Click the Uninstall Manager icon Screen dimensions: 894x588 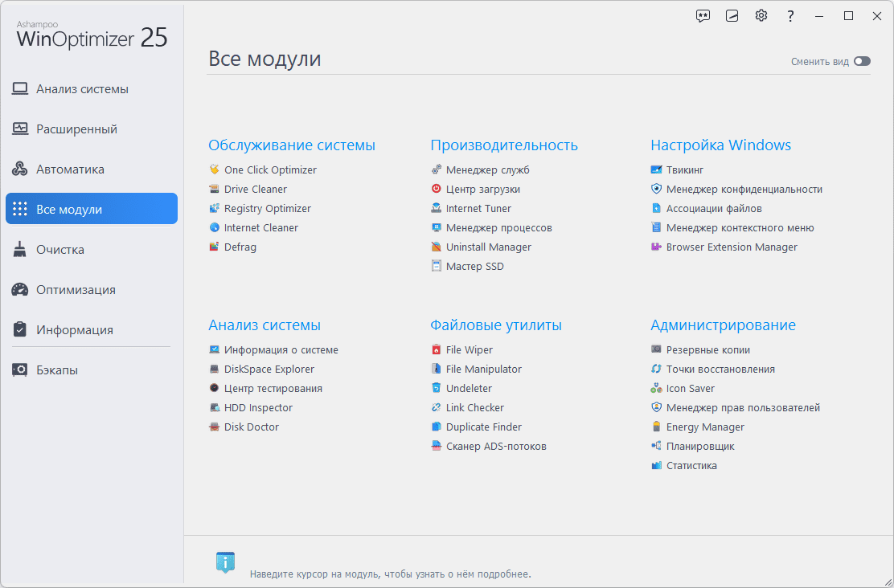point(437,247)
